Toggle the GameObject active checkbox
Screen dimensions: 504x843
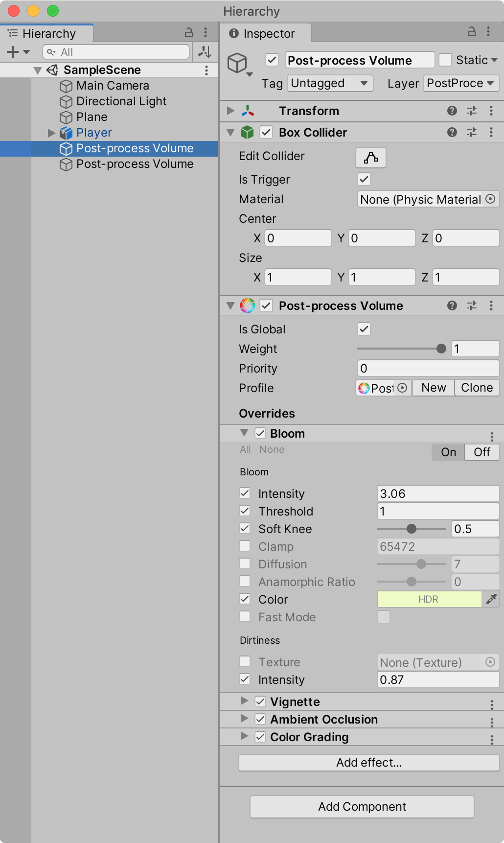[272, 60]
